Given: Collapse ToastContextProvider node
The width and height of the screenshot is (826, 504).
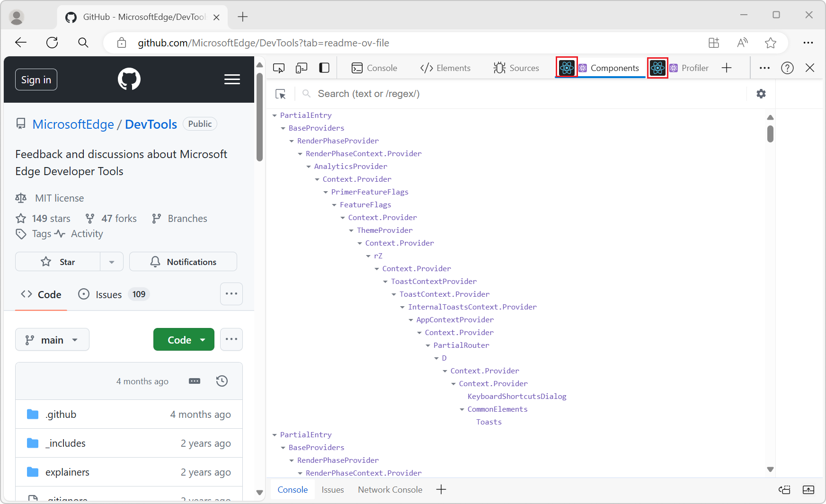Looking at the screenshot, I should 385,282.
